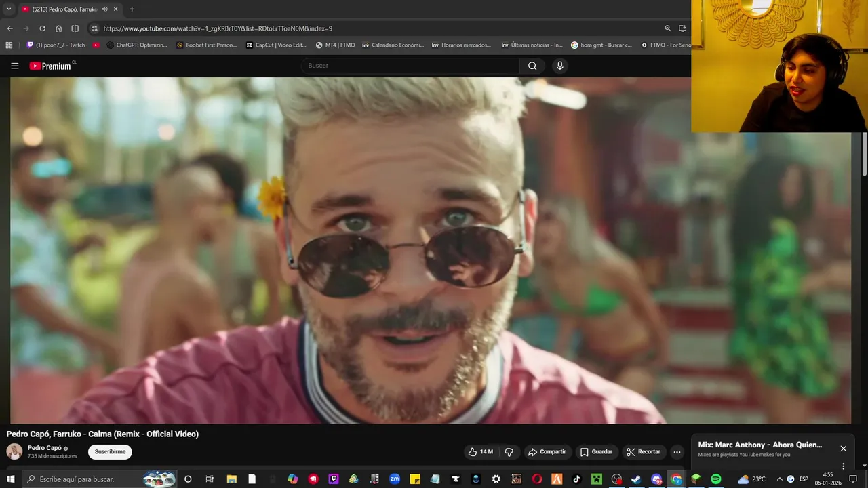Switch to Chrome window on taskbar

click(x=676, y=479)
